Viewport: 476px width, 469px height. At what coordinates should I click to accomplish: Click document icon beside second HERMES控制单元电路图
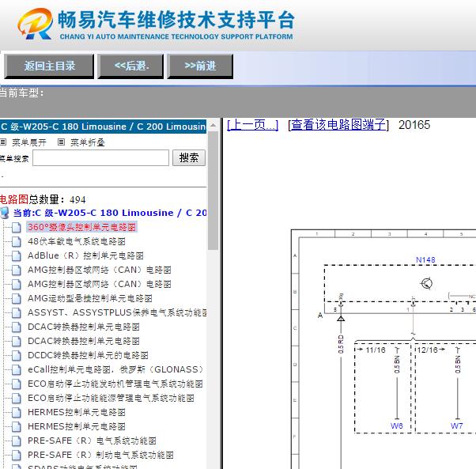click(17, 426)
